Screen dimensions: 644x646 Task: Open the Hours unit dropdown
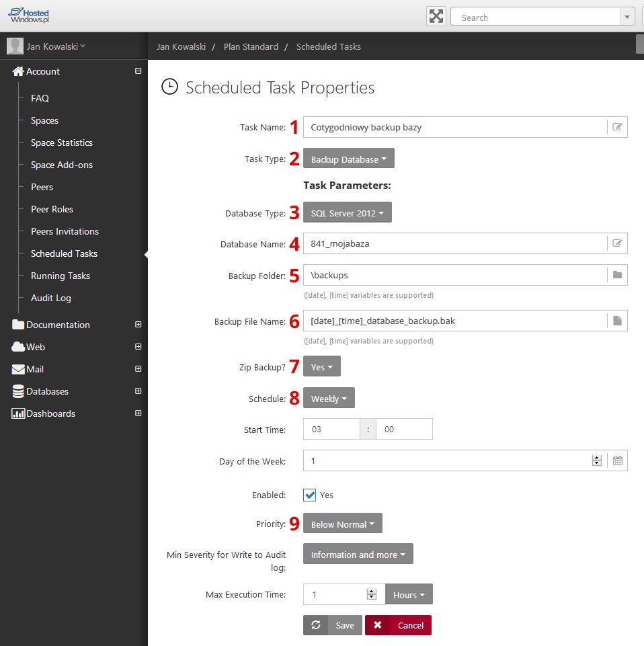click(409, 594)
